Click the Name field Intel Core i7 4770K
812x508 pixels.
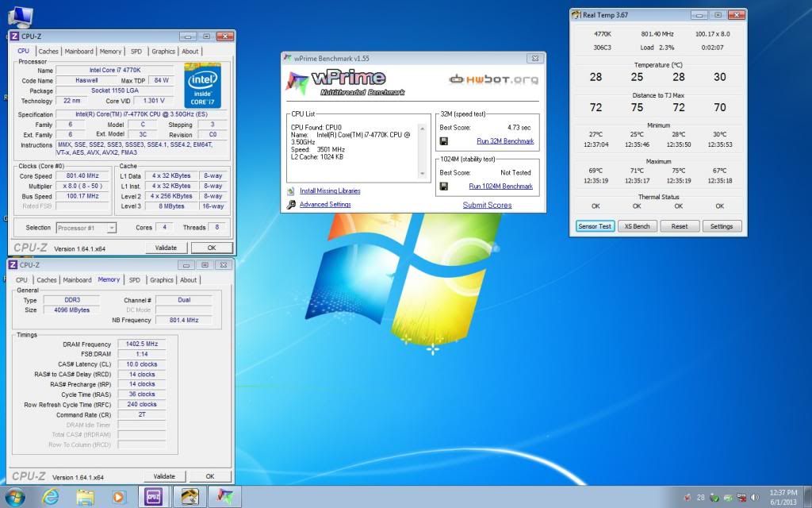pyautogui.click(x=114, y=70)
